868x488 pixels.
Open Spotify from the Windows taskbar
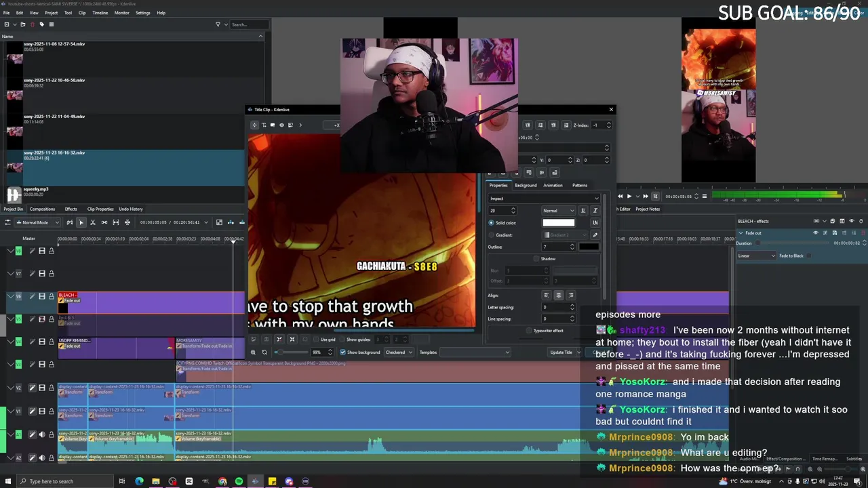point(239,481)
